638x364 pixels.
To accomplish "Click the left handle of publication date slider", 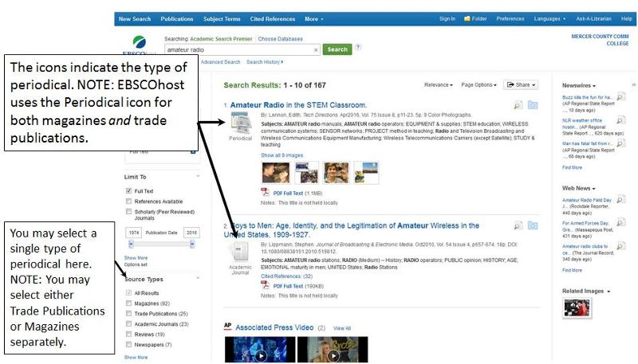I will (131, 245).
